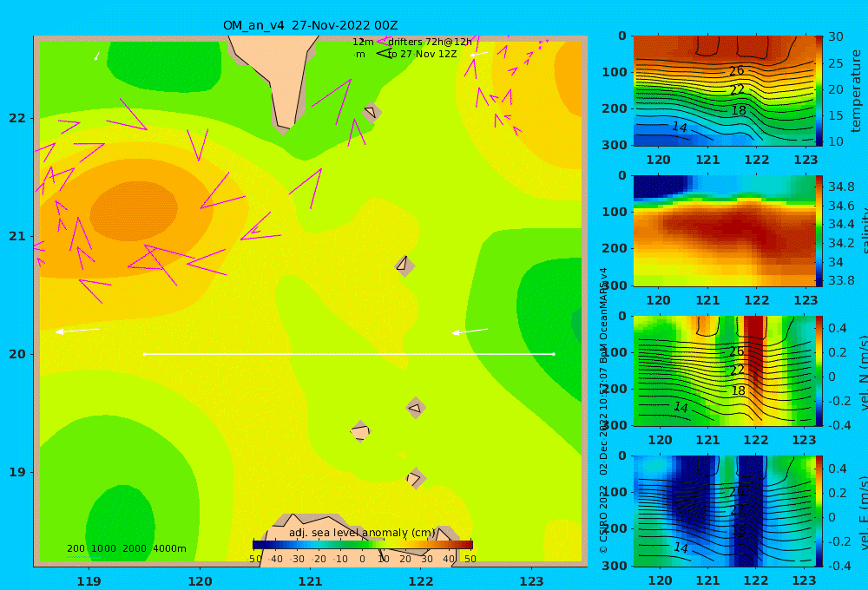The width and height of the screenshot is (868, 590).
Task: Click the 'adj. sea level anomaly (cm)' label
Action: (362, 533)
